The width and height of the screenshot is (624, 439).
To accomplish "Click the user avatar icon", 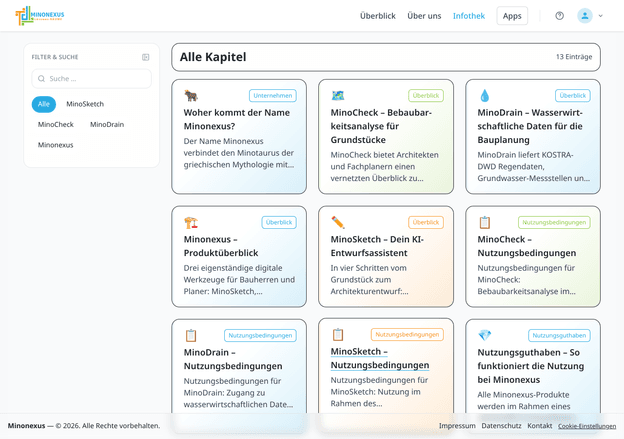I will coord(585,16).
